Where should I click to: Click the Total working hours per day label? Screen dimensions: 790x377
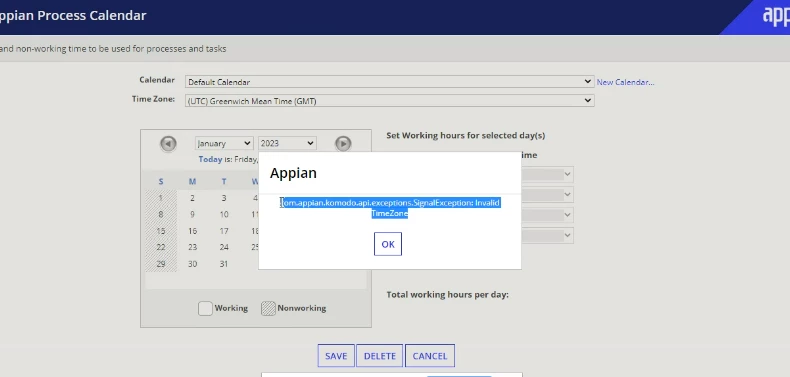pos(447,295)
